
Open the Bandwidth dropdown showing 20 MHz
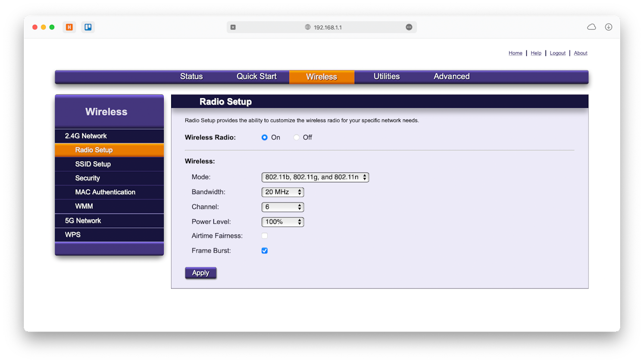click(282, 192)
